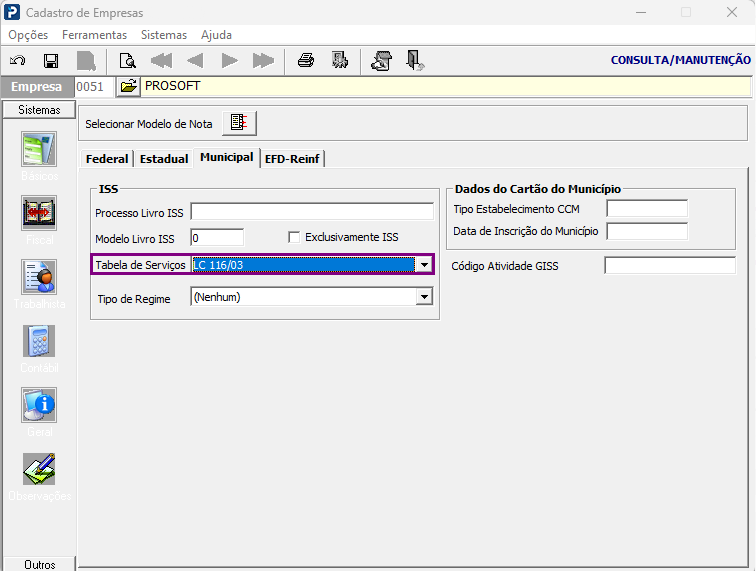Screen dimensions: 756x572
Task: Open the print preview magnifier icon
Action: point(128,61)
